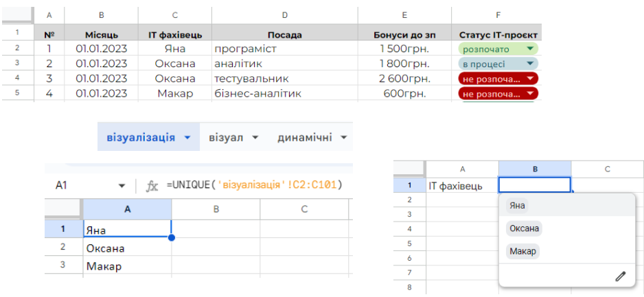The height and width of the screenshot is (297, 644).
Task: Expand the 'розпочато' status dropdown
Action: click(529, 49)
